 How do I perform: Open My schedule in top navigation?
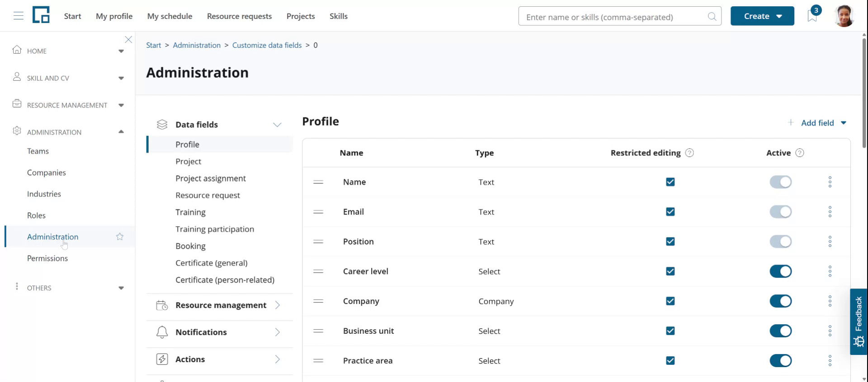coord(170,16)
